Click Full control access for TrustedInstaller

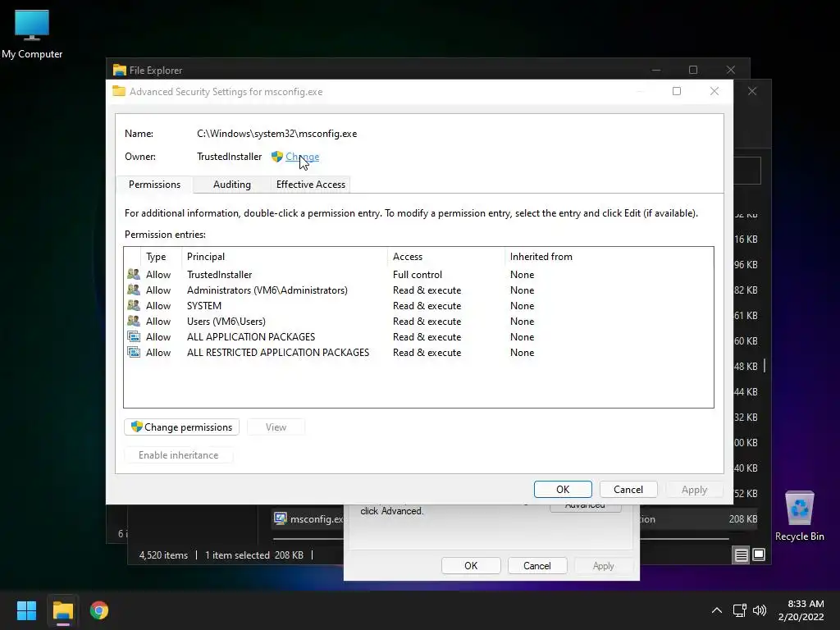[x=418, y=274]
